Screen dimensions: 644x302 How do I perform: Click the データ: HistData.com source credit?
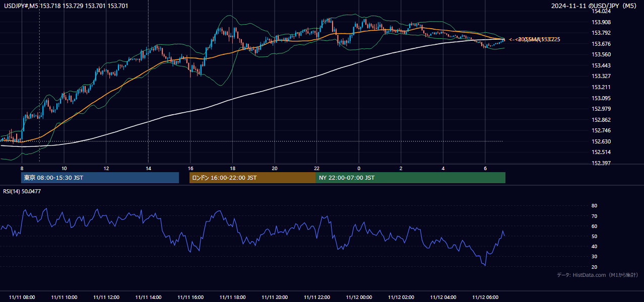pos(598,275)
